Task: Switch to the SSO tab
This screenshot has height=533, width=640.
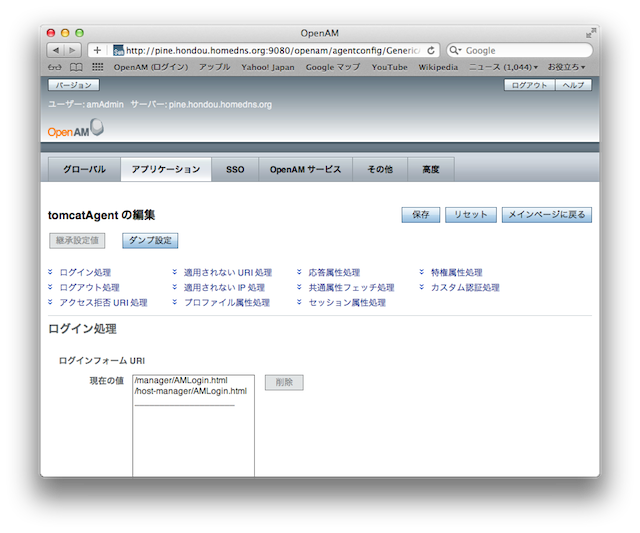Action: tap(235, 170)
